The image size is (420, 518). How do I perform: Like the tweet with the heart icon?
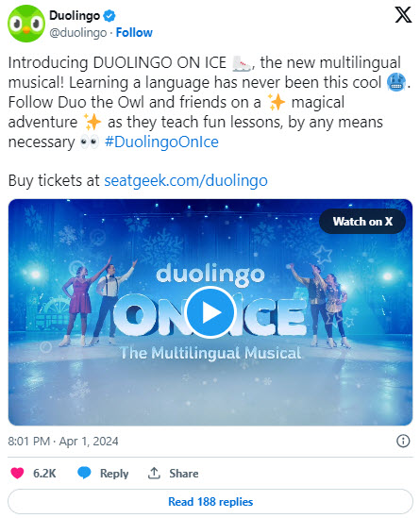click(x=17, y=473)
